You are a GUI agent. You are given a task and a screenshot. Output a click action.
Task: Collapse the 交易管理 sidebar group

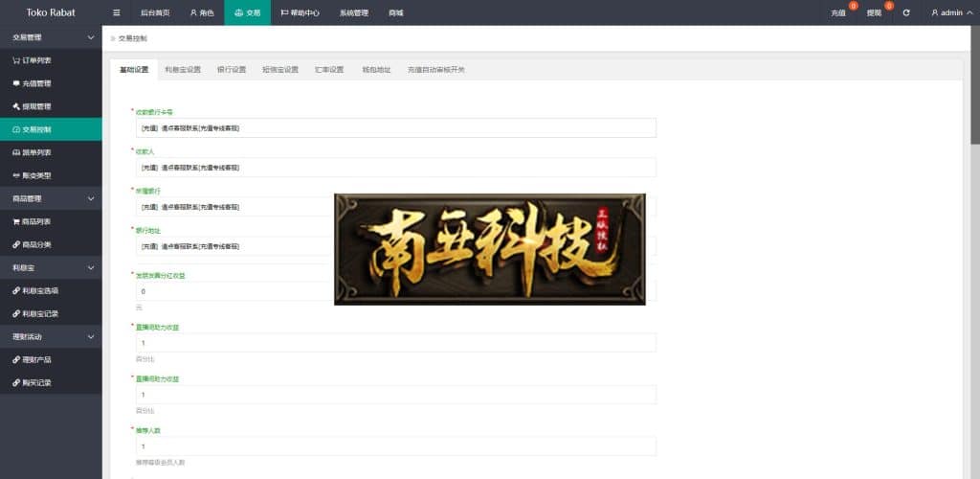tap(51, 37)
